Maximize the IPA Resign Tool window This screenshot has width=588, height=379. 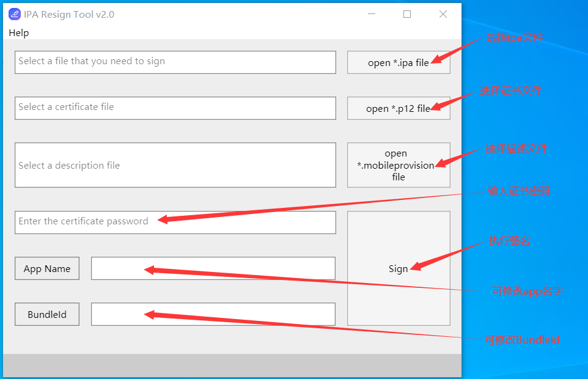tap(407, 13)
